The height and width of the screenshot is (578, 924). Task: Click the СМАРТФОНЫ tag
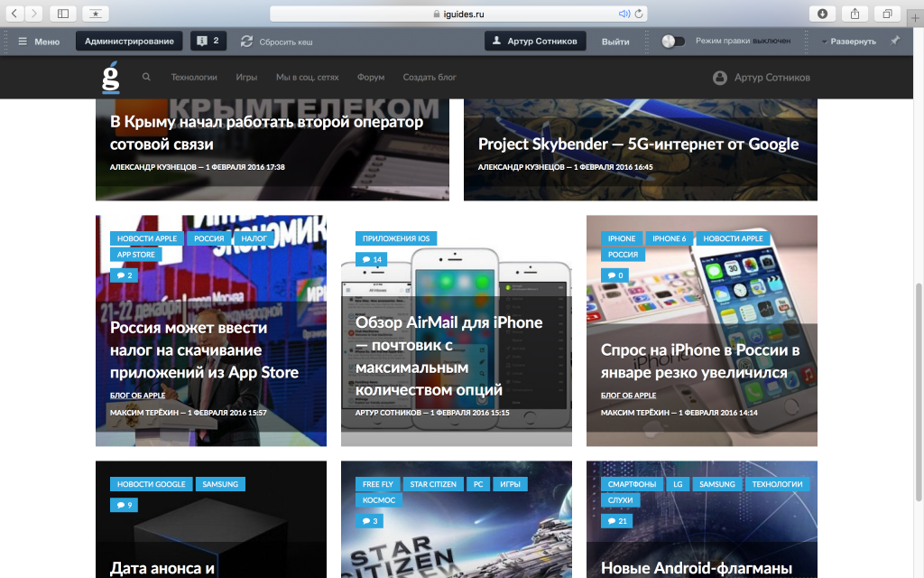pyautogui.click(x=632, y=484)
